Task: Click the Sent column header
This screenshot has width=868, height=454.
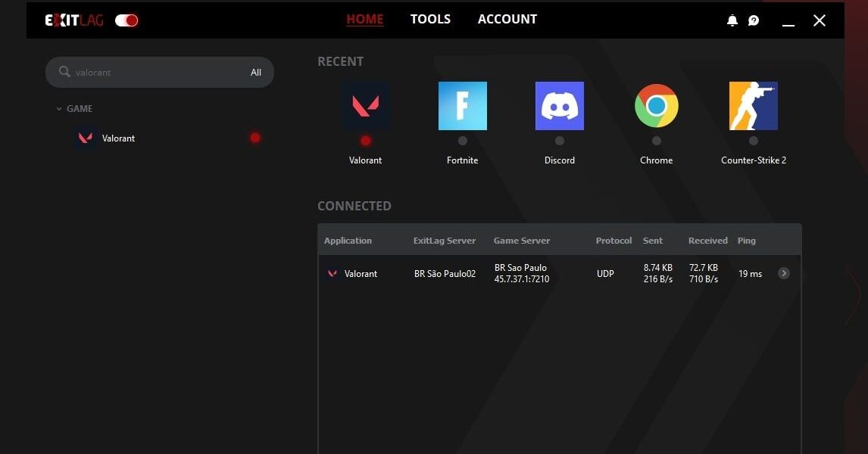Action: coord(653,241)
